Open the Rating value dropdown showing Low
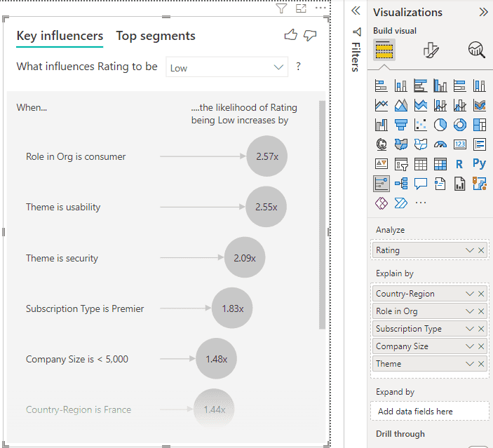This screenshot has width=493, height=448. (227, 68)
